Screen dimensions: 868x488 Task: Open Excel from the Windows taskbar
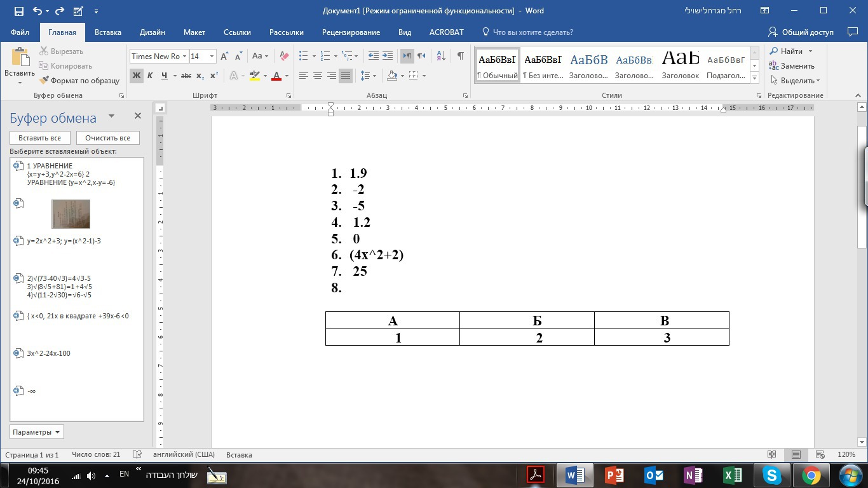point(733,475)
